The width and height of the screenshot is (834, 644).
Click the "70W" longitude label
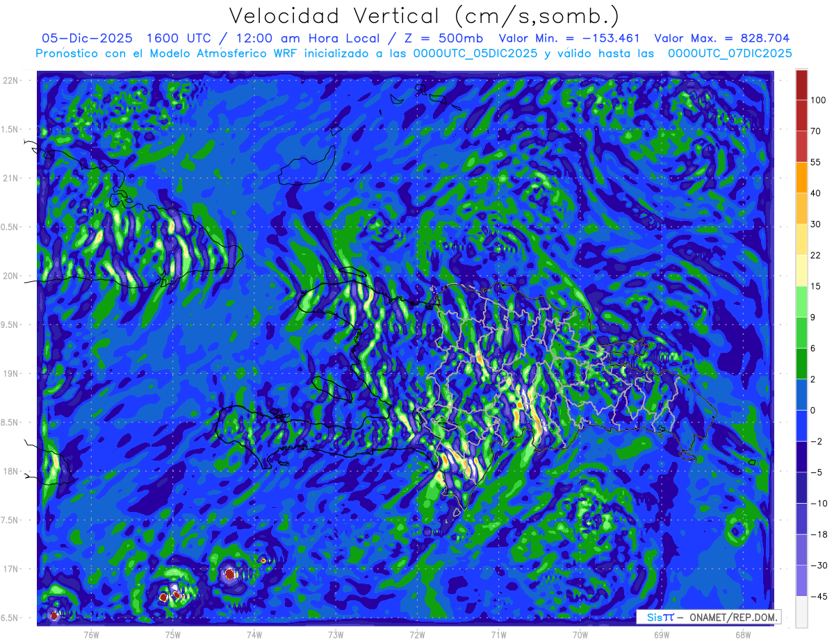[x=580, y=634]
